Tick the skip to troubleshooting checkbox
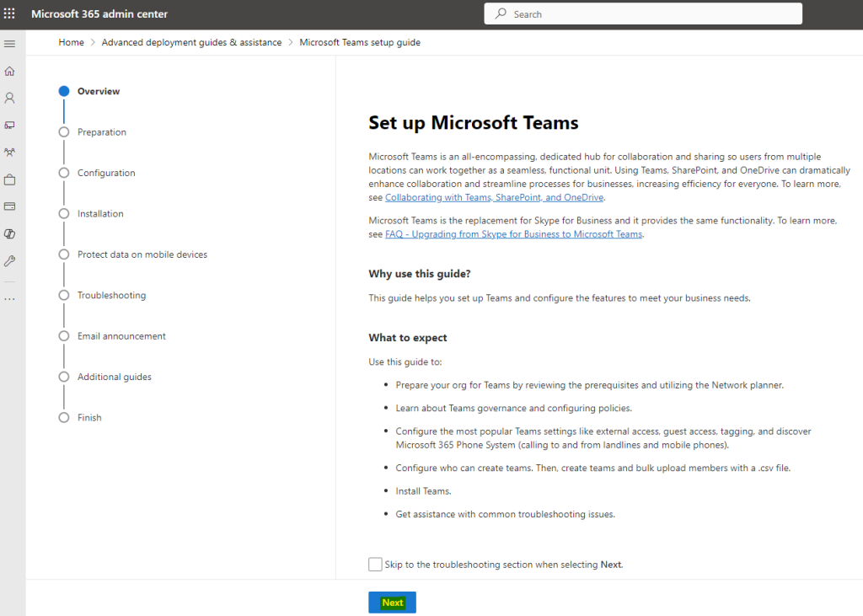 [x=375, y=565]
